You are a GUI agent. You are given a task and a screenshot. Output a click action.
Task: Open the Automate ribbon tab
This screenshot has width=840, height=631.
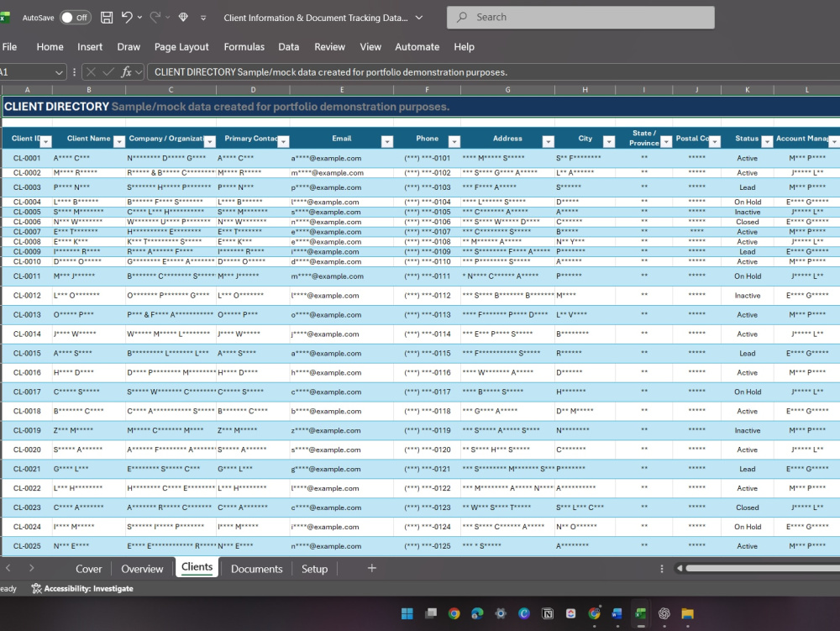pyautogui.click(x=417, y=47)
